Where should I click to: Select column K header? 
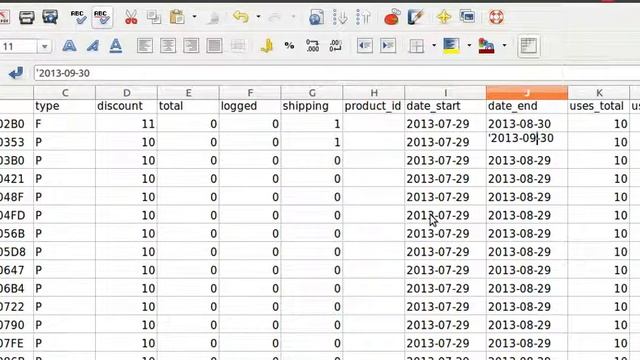pyautogui.click(x=599, y=93)
